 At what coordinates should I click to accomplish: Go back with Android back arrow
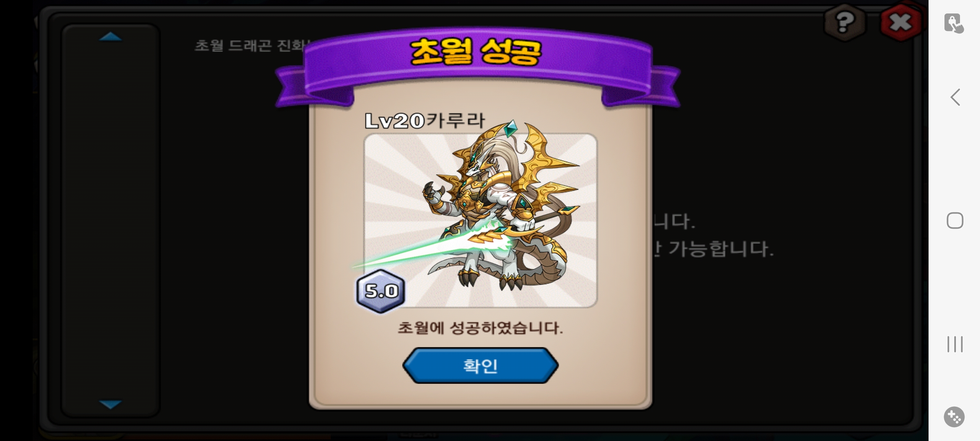(x=955, y=97)
